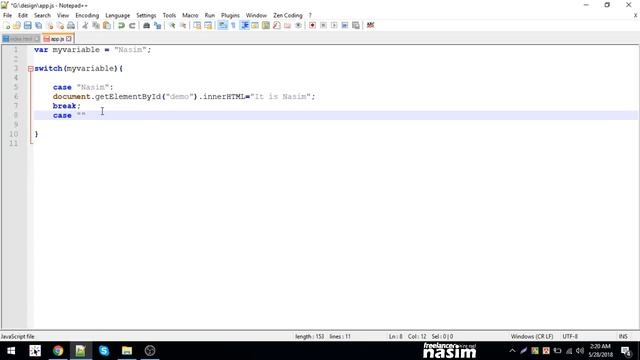Open the Folder as Workspace icon
Screen dimensions: 640x360
click(287, 25)
